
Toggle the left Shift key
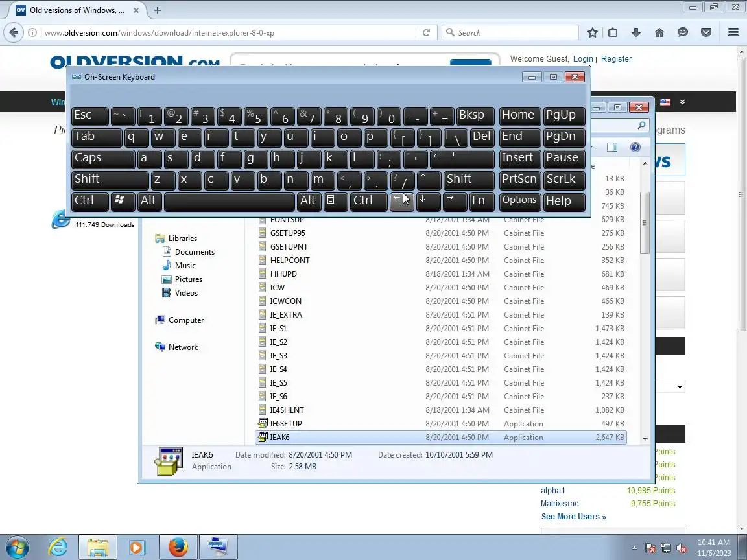click(x=110, y=180)
